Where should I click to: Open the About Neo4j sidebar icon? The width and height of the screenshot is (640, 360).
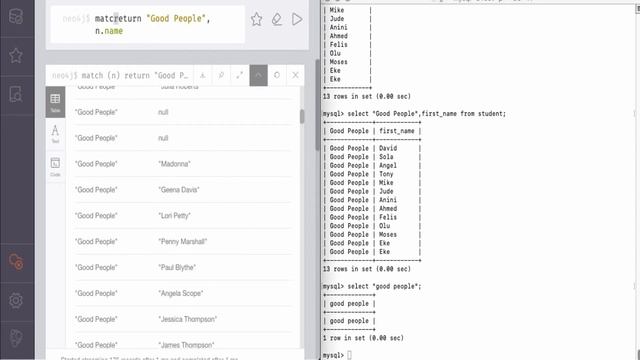click(16, 338)
